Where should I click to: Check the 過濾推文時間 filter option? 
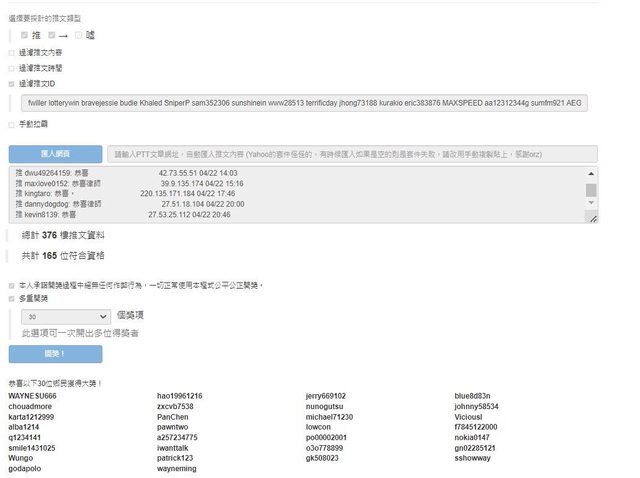click(x=11, y=68)
